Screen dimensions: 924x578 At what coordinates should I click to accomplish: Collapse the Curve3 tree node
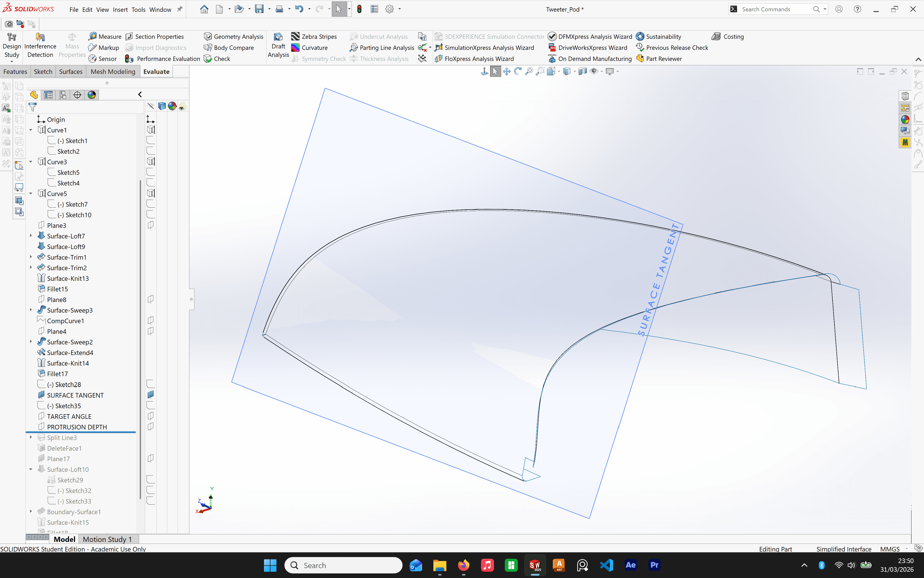pyautogui.click(x=31, y=162)
